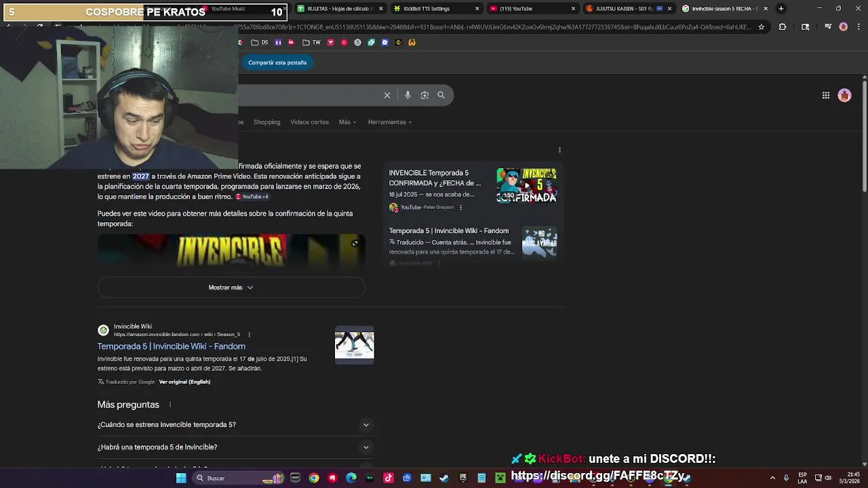Launch Google Chrome from the taskbar
The image size is (868, 488).
pyautogui.click(x=314, y=479)
